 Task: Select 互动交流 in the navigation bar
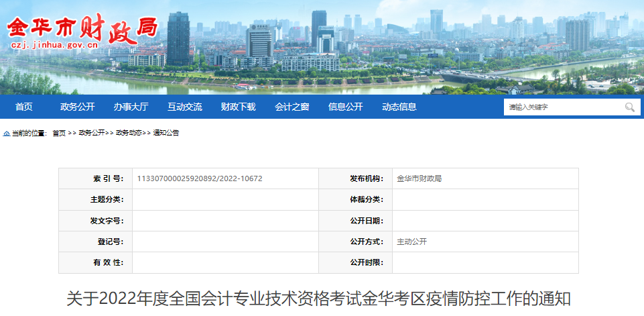click(x=184, y=107)
